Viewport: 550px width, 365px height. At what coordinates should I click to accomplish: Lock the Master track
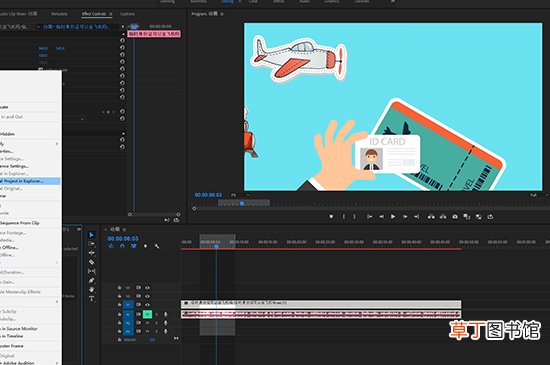(119, 339)
